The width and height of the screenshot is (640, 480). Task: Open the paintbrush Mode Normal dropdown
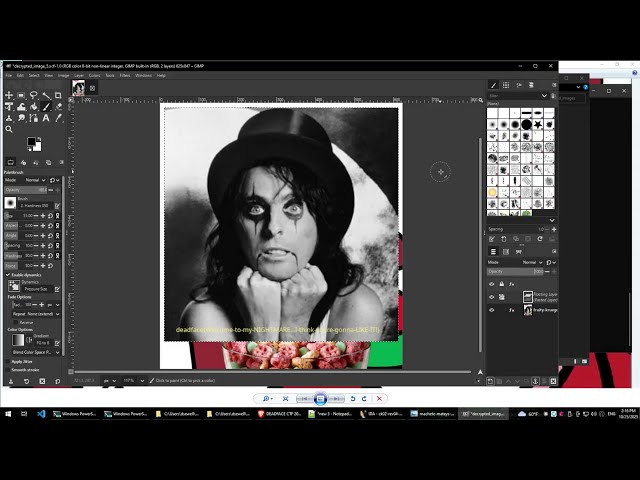tap(35, 180)
